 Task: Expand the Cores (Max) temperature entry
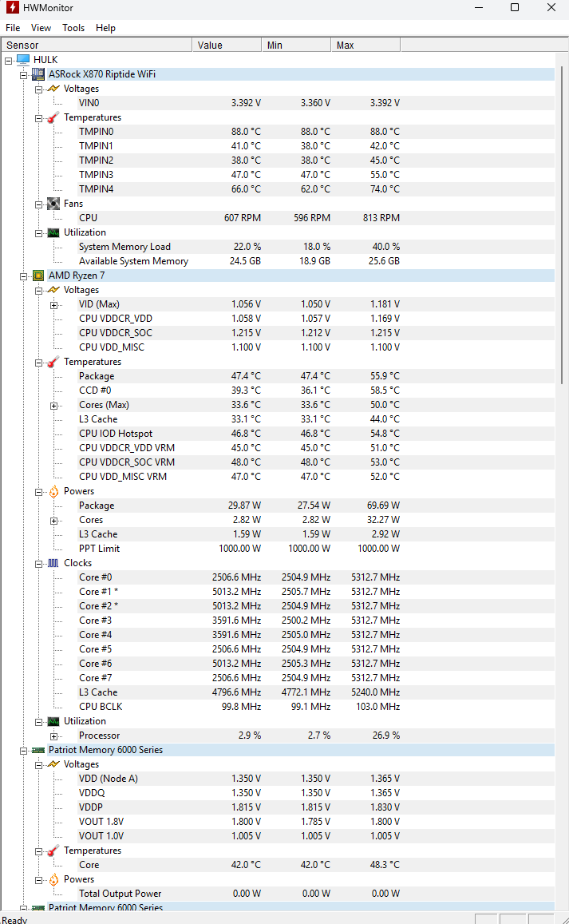coord(53,405)
